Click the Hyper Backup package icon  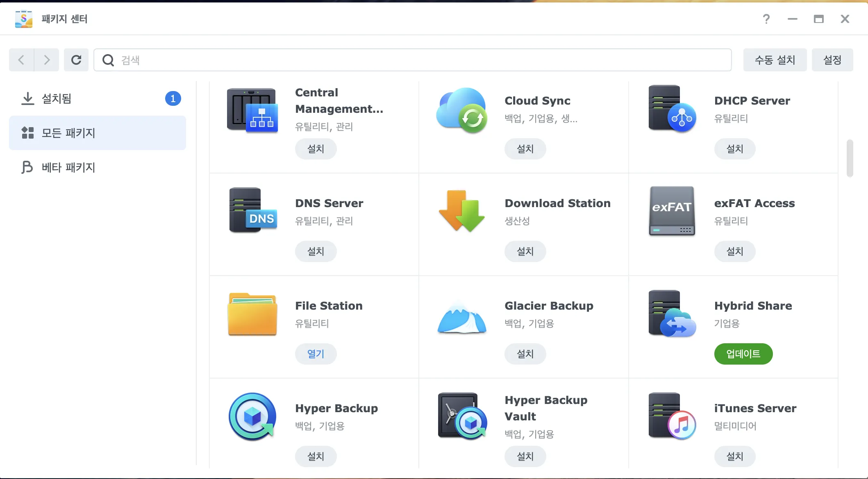252,417
